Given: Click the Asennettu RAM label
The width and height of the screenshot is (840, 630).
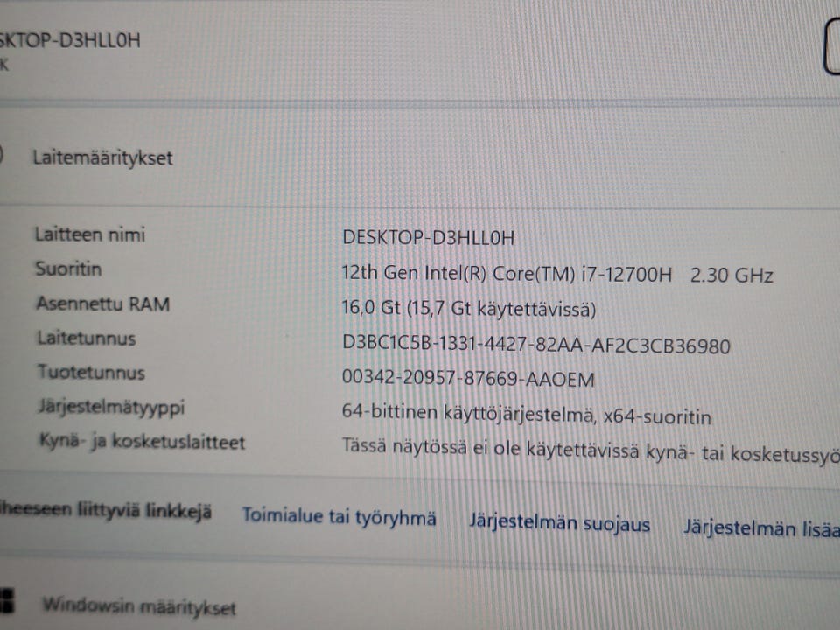Looking at the screenshot, I should coord(103,304).
